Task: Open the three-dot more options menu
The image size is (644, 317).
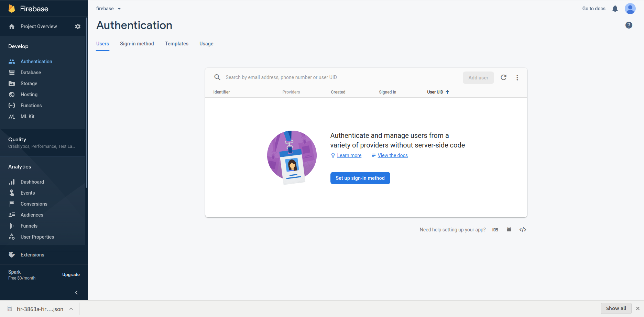Action: (517, 78)
